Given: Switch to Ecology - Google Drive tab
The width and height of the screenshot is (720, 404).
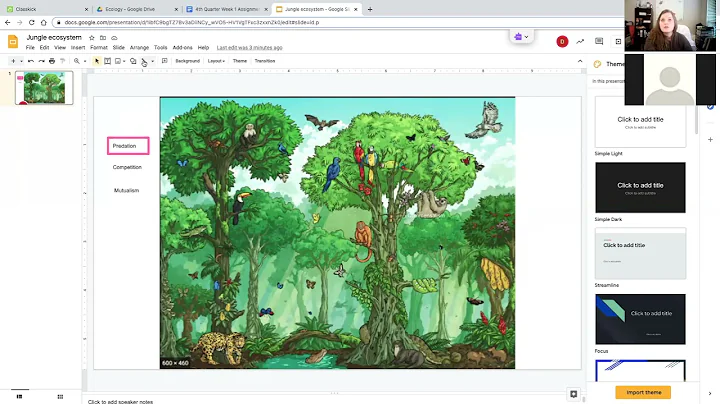Looking at the screenshot, I should coord(137,9).
